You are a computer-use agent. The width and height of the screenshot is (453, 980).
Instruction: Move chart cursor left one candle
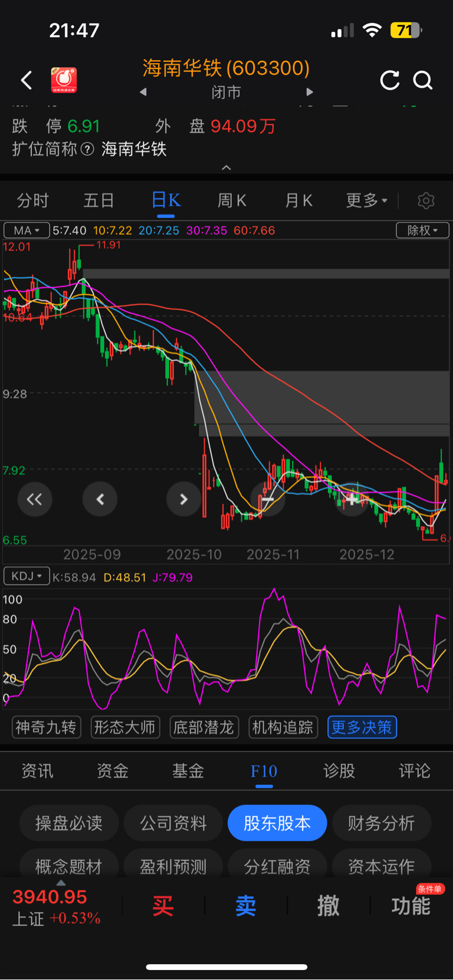click(x=100, y=500)
